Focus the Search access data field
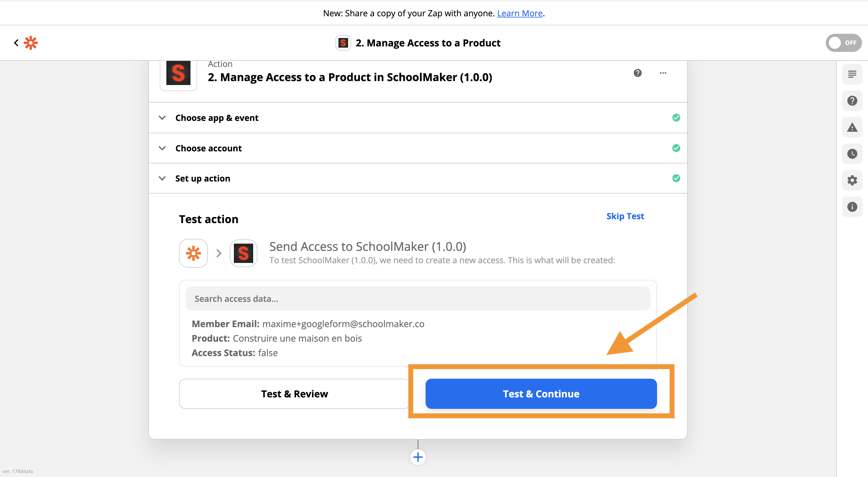 tap(417, 299)
